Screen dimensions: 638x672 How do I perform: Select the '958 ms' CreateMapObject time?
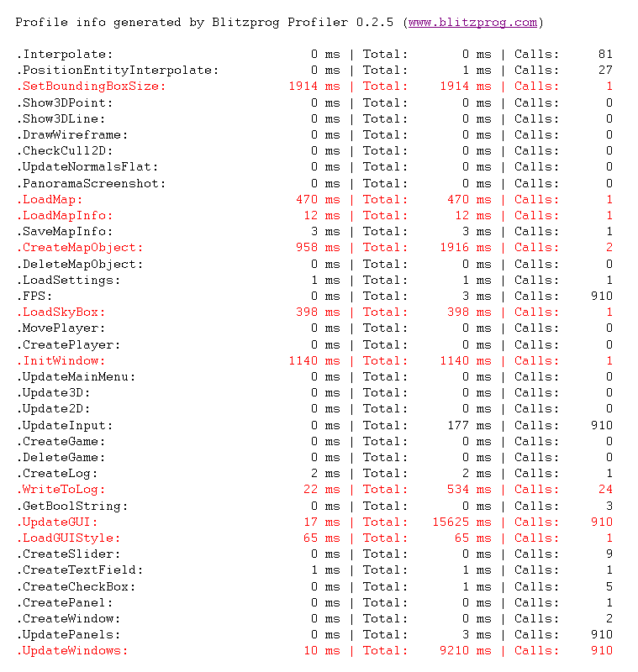tap(318, 247)
